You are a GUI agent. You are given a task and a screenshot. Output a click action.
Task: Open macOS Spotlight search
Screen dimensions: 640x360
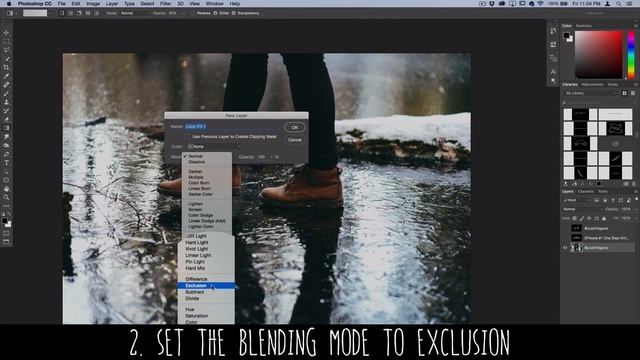click(x=619, y=4)
